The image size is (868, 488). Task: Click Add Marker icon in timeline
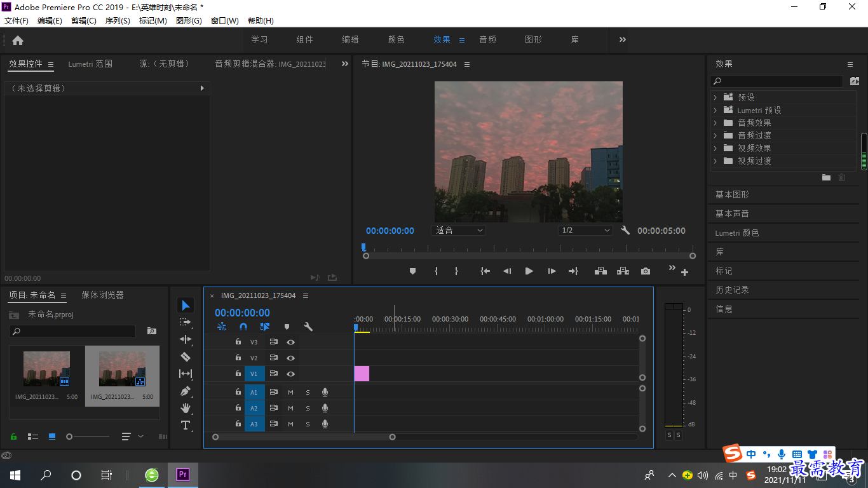pos(287,327)
